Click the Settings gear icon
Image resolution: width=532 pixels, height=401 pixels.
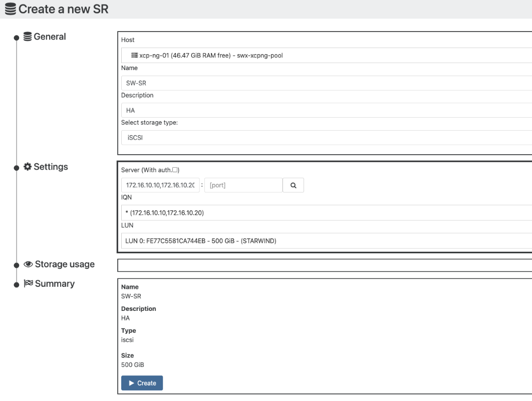(28, 166)
